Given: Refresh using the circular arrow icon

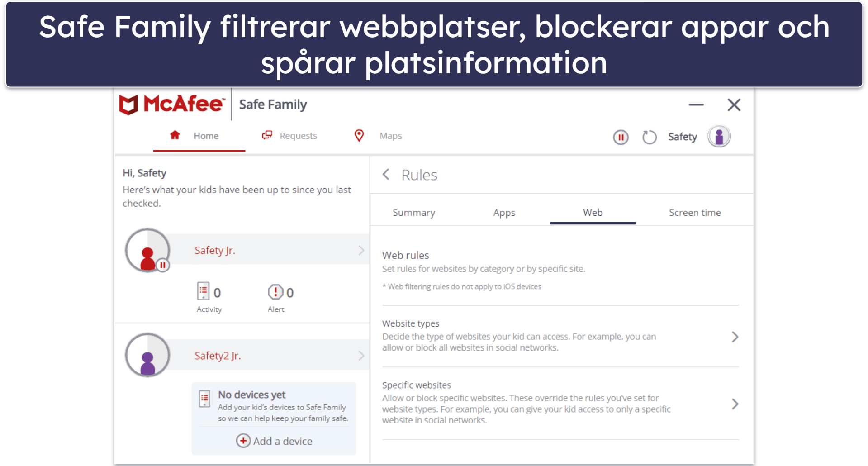Looking at the screenshot, I should click(650, 137).
